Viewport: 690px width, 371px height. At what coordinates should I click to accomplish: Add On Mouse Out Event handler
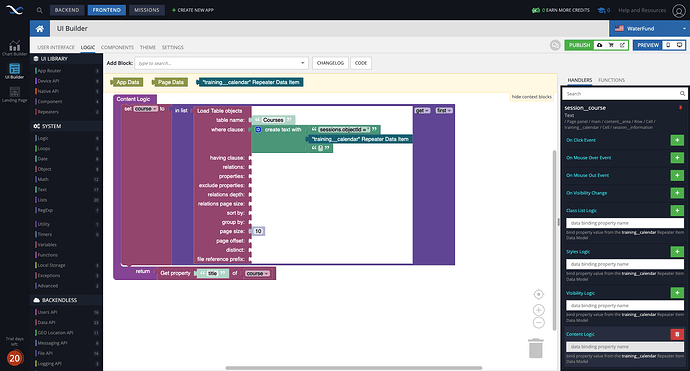pos(677,175)
